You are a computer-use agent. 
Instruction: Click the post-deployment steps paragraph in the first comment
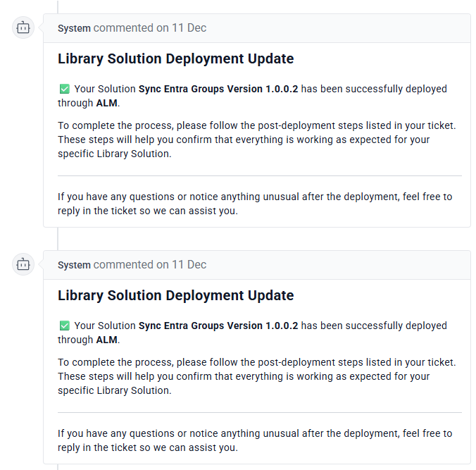click(x=256, y=140)
